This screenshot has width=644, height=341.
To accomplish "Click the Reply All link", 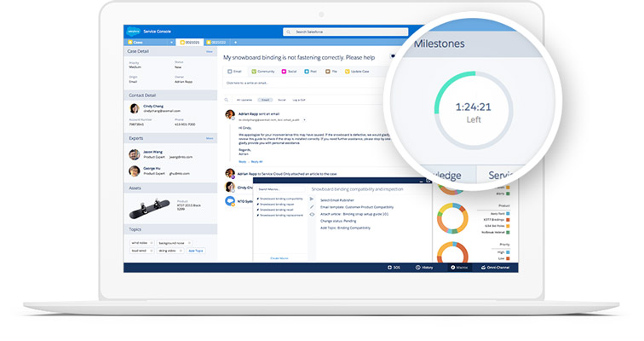I will tap(256, 161).
